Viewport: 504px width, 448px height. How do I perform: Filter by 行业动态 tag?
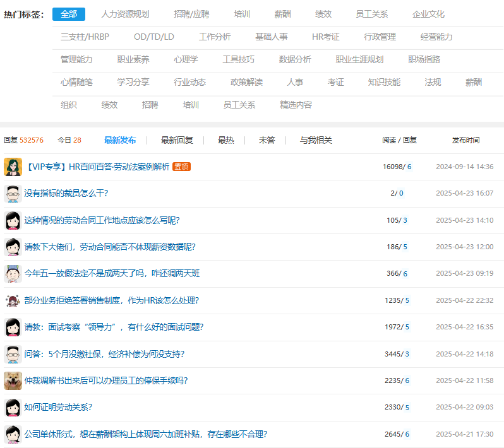point(189,82)
